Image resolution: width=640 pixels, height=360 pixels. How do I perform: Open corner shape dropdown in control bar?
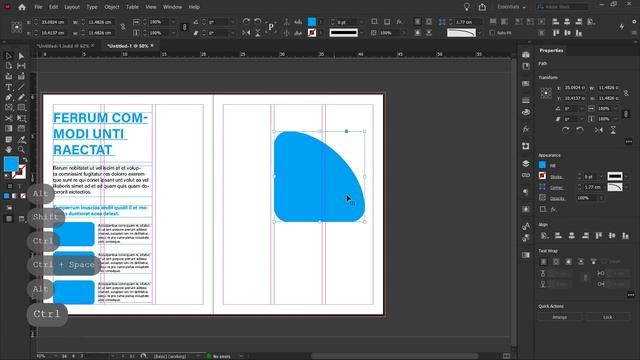pyautogui.click(x=480, y=33)
